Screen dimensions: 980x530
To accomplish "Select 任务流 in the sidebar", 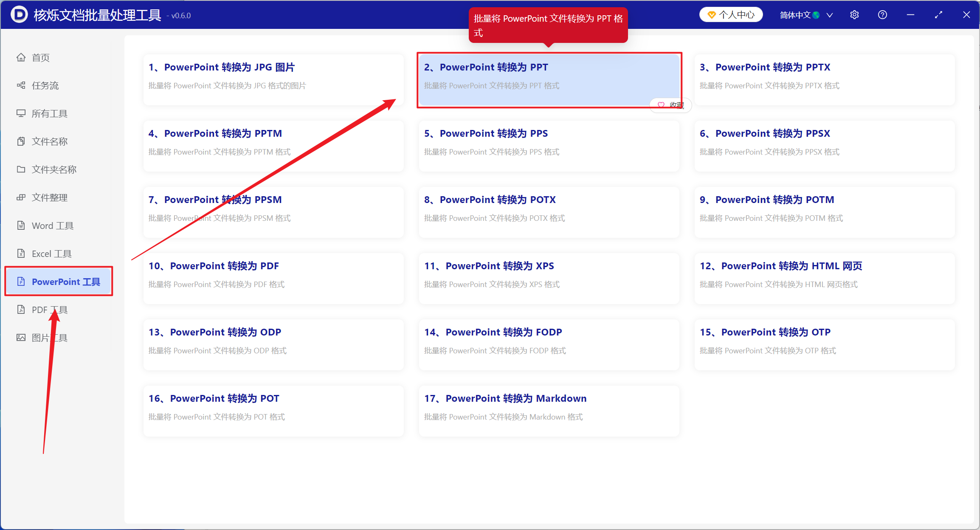I will [59, 85].
